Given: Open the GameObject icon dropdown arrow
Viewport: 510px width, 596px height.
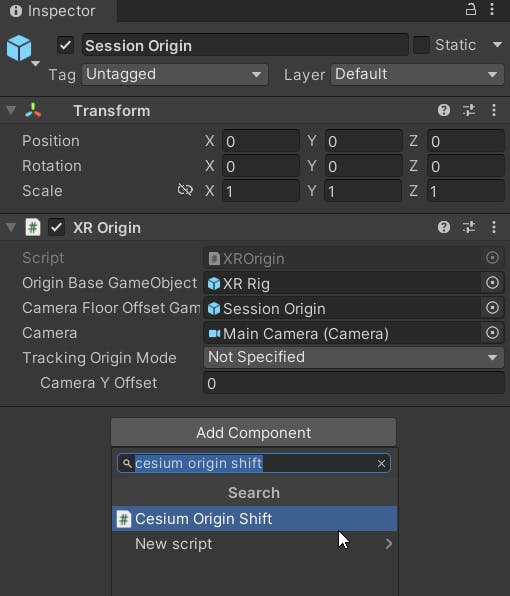Looking at the screenshot, I should [35, 63].
